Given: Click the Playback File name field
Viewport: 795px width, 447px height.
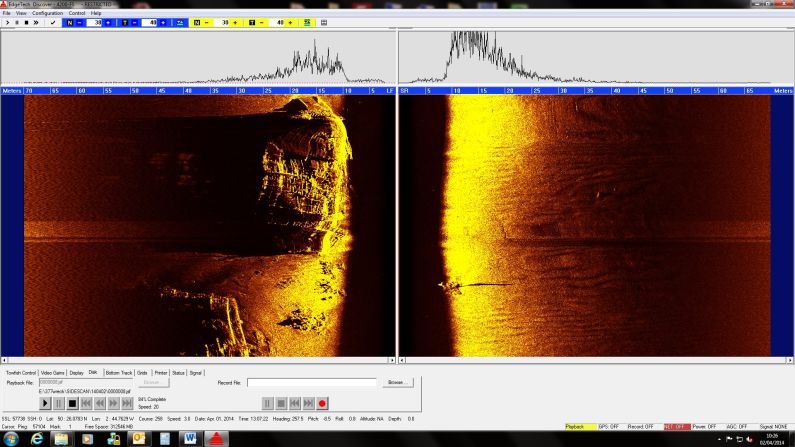Looking at the screenshot, I should coord(86,382).
